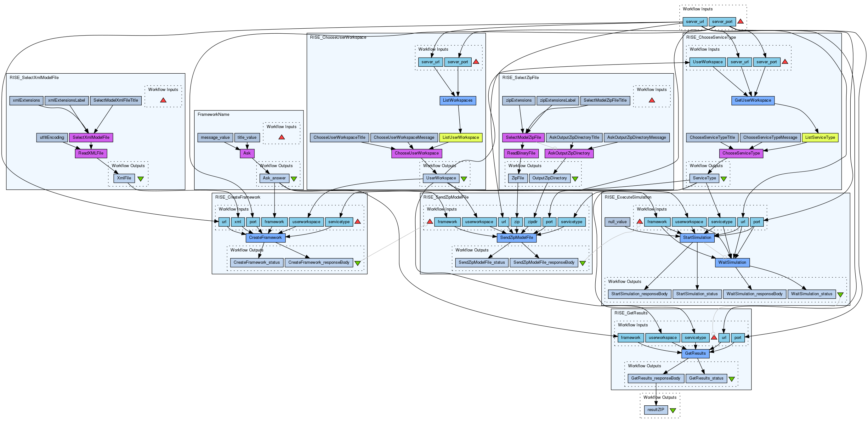Select the top-level server_url input port

(x=695, y=21)
